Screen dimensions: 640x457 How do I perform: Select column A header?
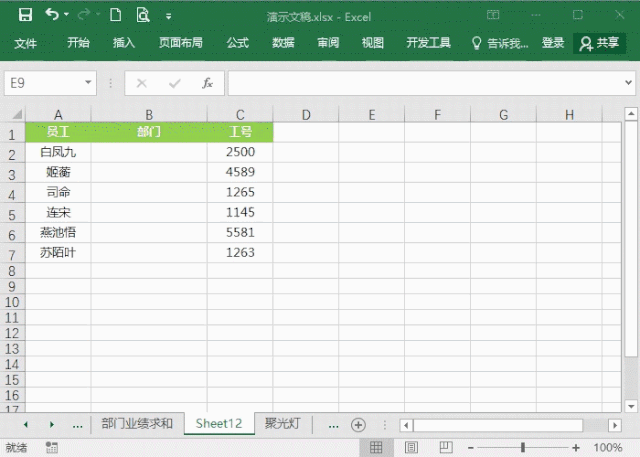pos(58,115)
